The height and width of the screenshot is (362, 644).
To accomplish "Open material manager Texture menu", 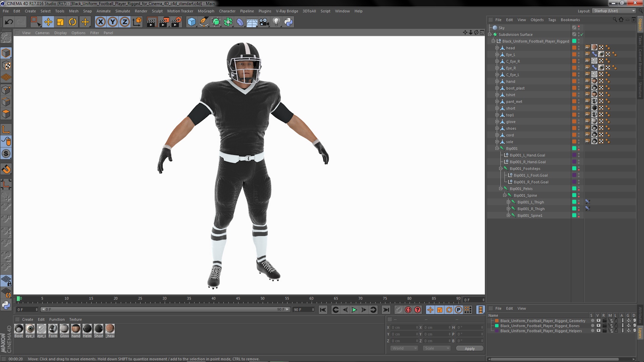I will [x=75, y=319].
